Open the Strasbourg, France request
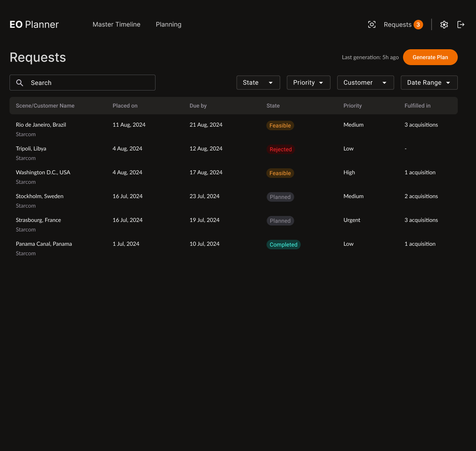This screenshot has height=451, width=476. coord(38,220)
